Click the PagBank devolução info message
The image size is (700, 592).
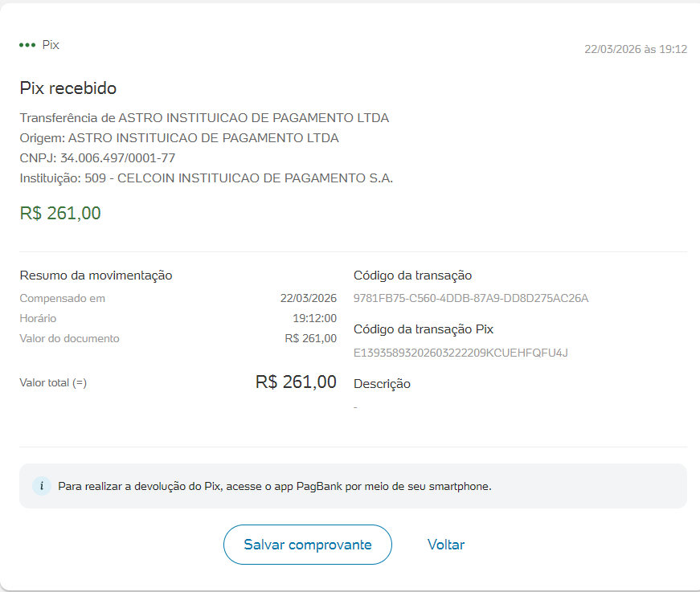[x=274, y=486]
